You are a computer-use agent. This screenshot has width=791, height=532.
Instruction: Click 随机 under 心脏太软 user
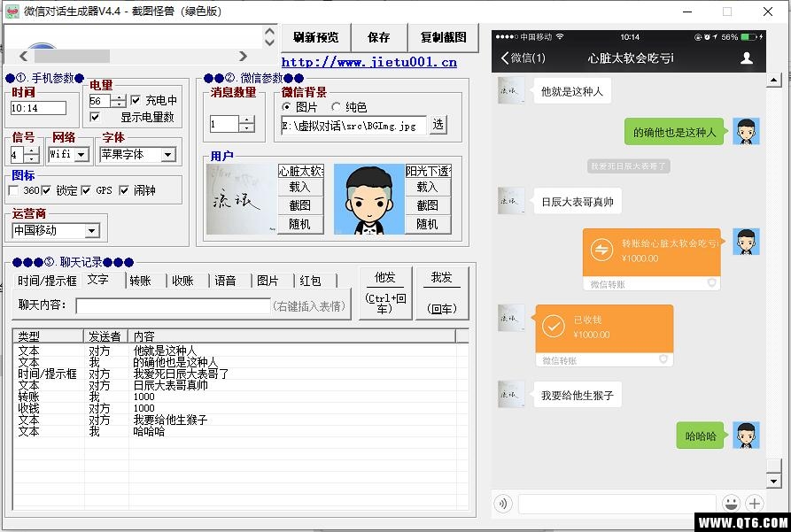(300, 224)
